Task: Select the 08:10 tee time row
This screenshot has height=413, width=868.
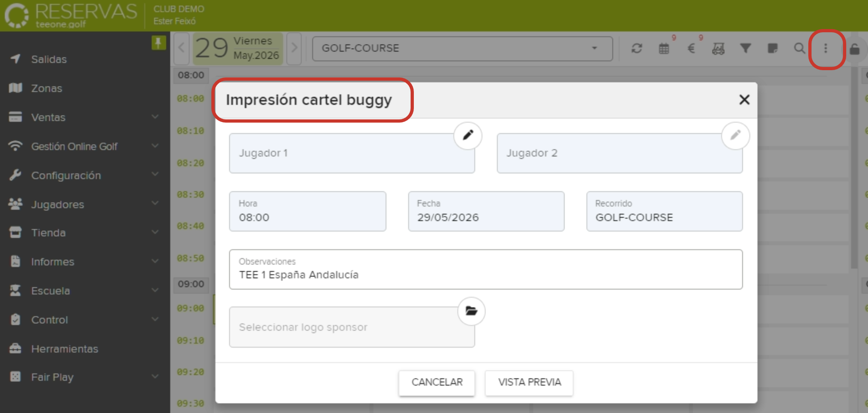Action: (191, 131)
